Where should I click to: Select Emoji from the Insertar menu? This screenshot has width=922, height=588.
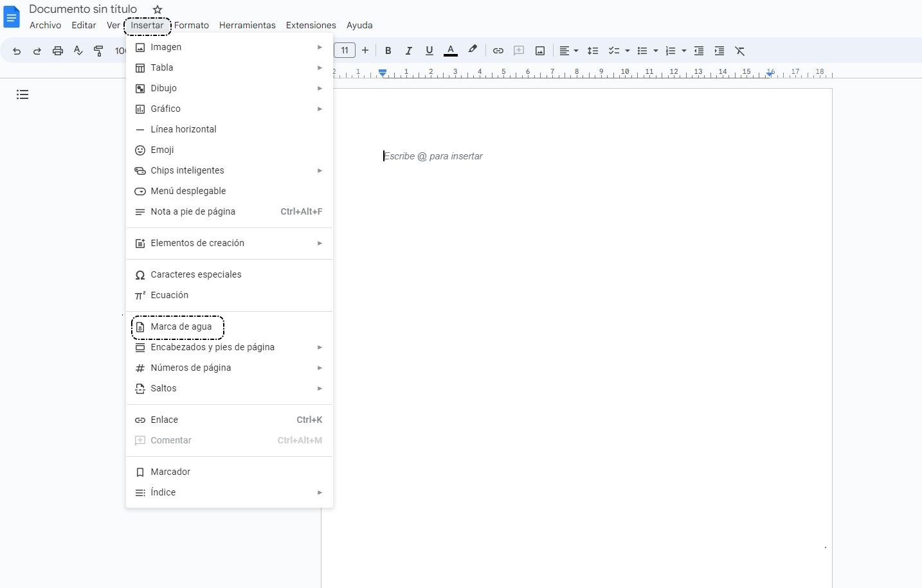(x=230, y=150)
